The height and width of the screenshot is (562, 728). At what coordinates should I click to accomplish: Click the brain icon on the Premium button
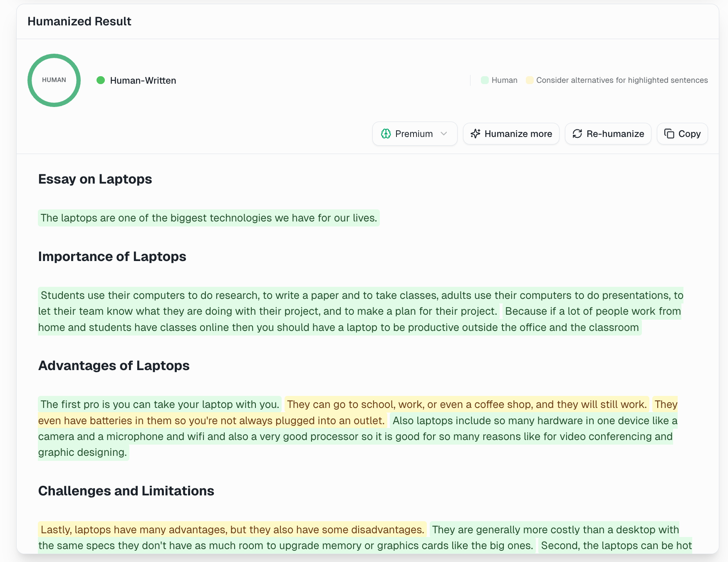pos(386,134)
